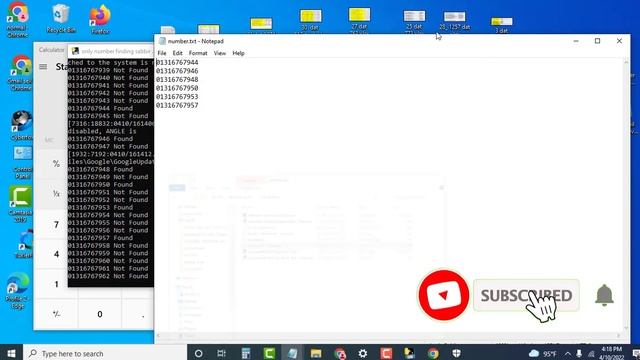Viewport: 640px width, 360px height.
Task: Click the Notepad horizontal scrollbar
Action: (x=389, y=336)
